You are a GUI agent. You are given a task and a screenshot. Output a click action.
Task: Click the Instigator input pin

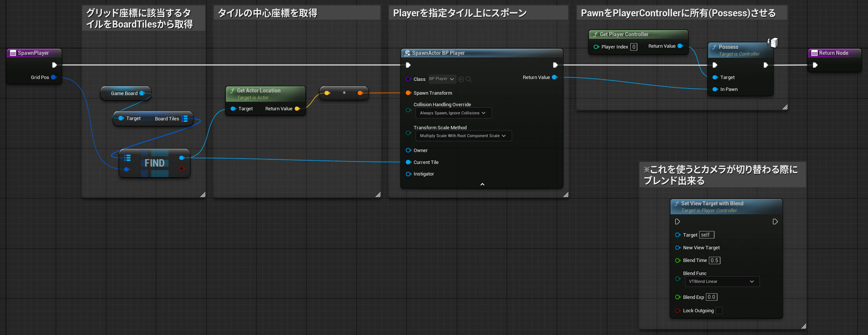click(x=408, y=174)
